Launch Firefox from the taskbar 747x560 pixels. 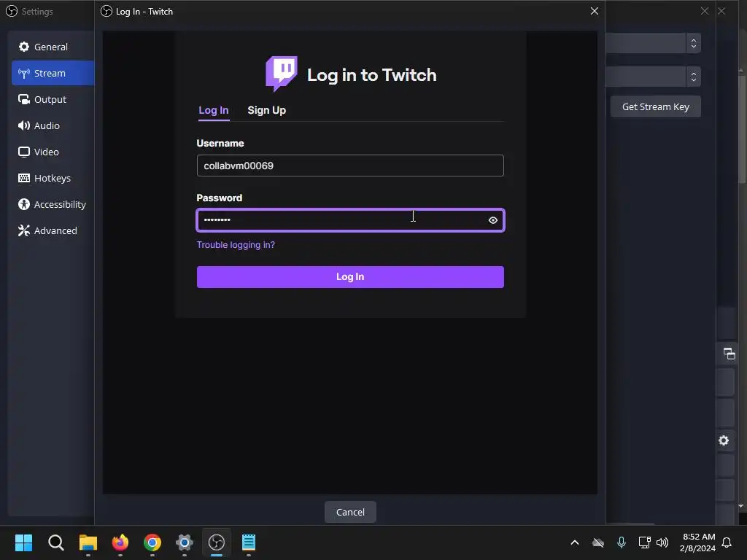pyautogui.click(x=120, y=542)
